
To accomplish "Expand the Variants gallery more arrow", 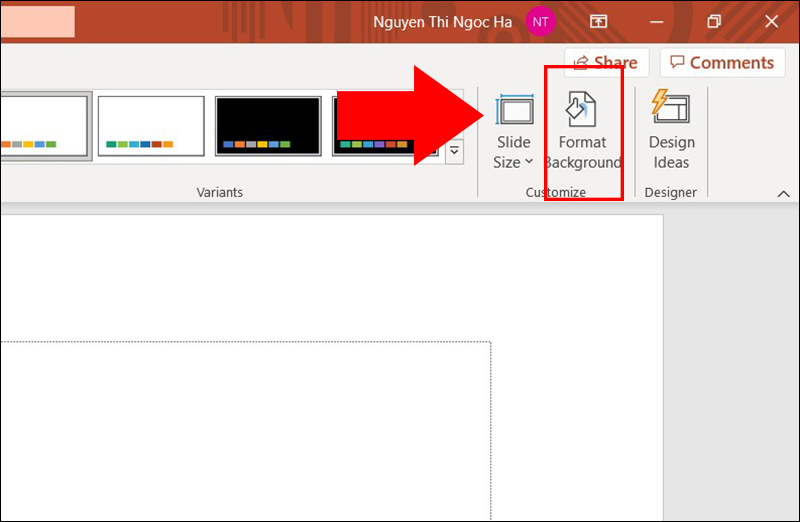I will (454, 152).
